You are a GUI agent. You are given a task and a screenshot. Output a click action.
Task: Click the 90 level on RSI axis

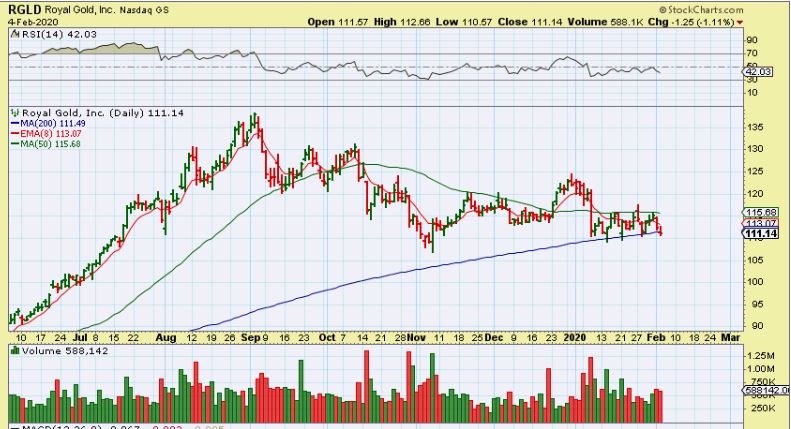[x=752, y=40]
